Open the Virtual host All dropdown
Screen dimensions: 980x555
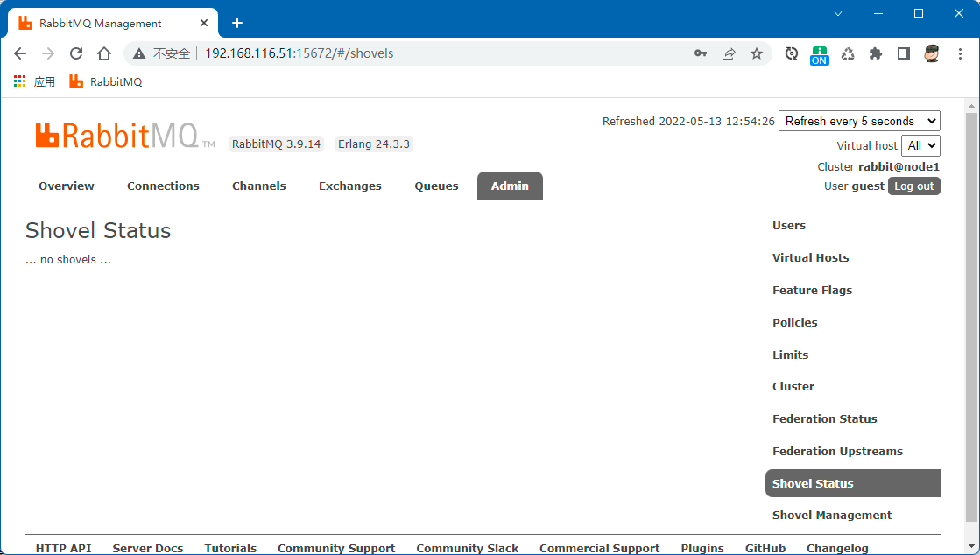920,145
